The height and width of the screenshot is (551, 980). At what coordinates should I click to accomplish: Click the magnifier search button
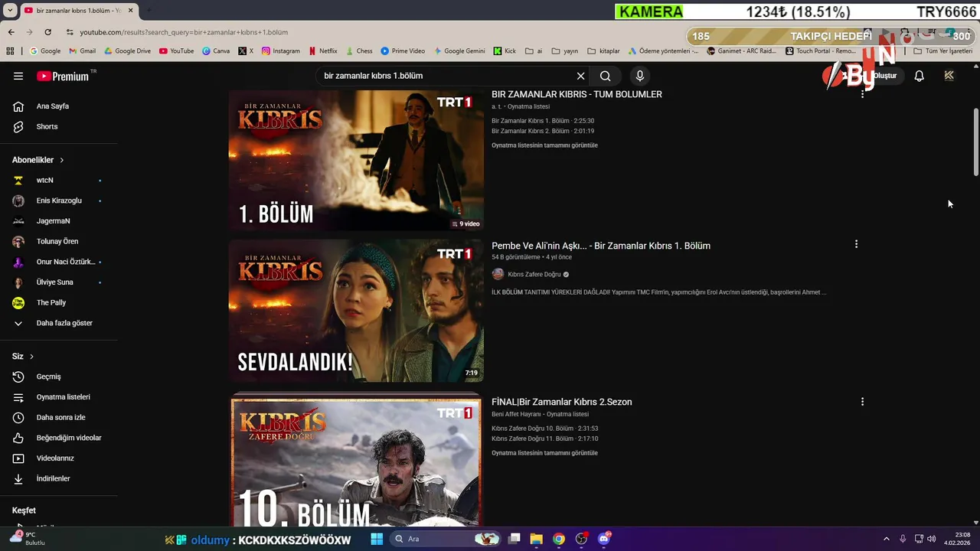[605, 76]
